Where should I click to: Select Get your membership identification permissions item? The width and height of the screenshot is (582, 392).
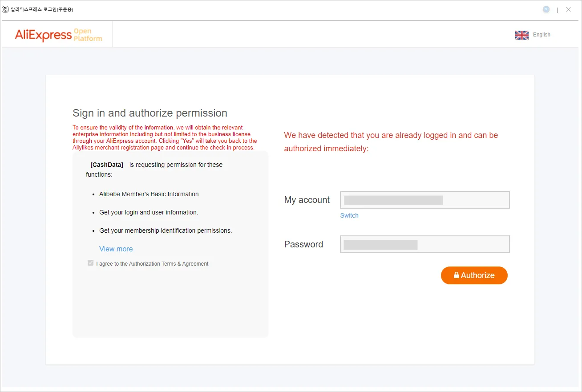pyautogui.click(x=166, y=230)
